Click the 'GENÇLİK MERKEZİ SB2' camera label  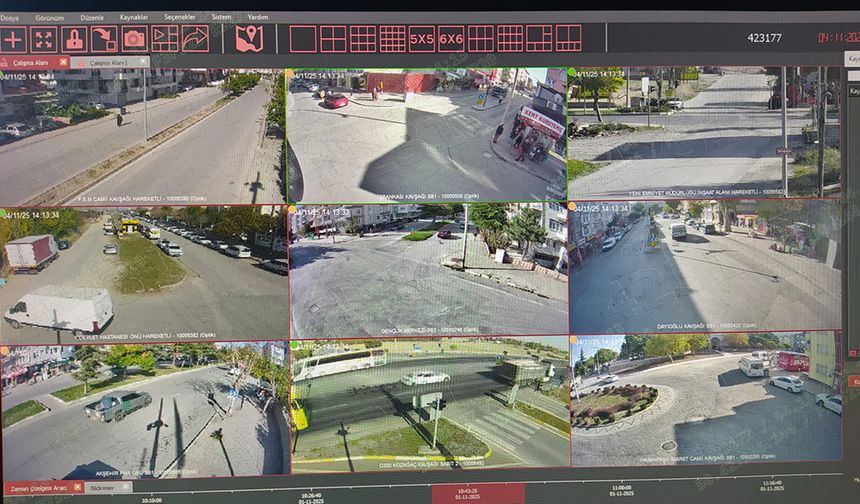(429, 331)
